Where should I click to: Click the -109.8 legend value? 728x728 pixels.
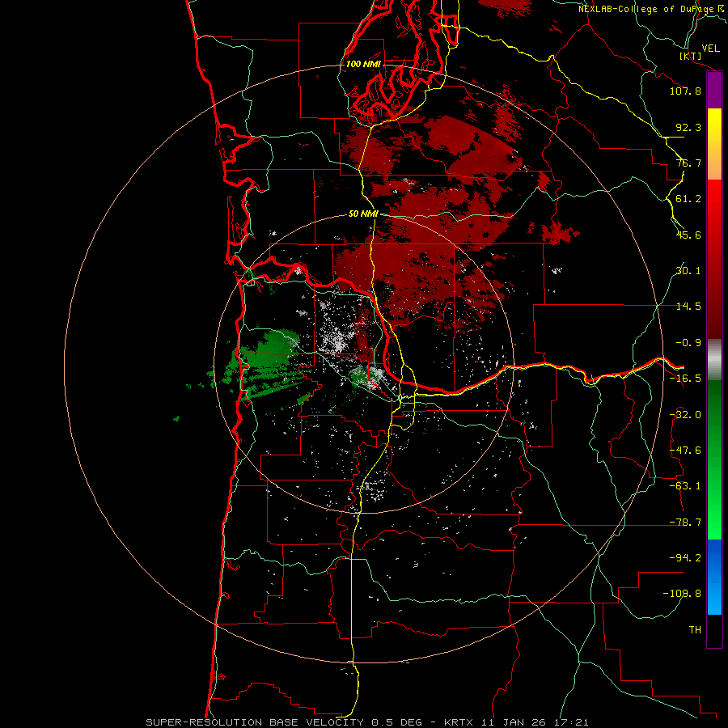682,594
